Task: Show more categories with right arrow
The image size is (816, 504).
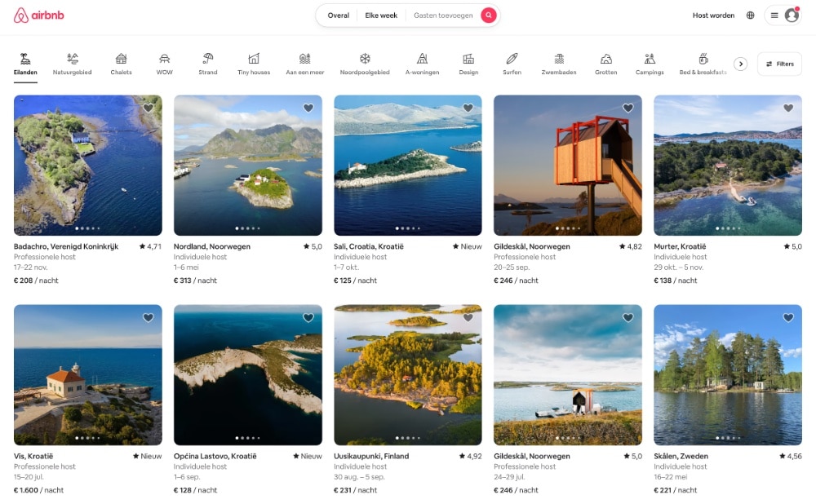Action: pos(741,64)
